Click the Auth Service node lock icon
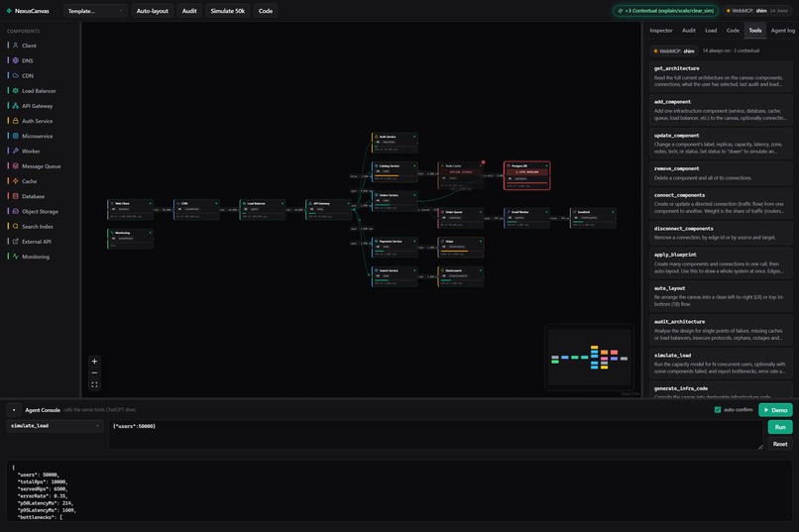 coord(376,137)
